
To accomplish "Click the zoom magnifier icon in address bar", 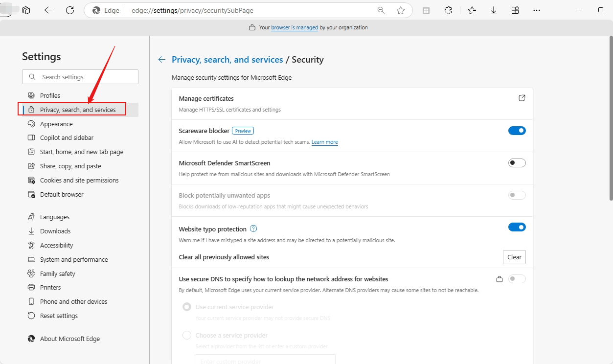I will pyautogui.click(x=381, y=10).
